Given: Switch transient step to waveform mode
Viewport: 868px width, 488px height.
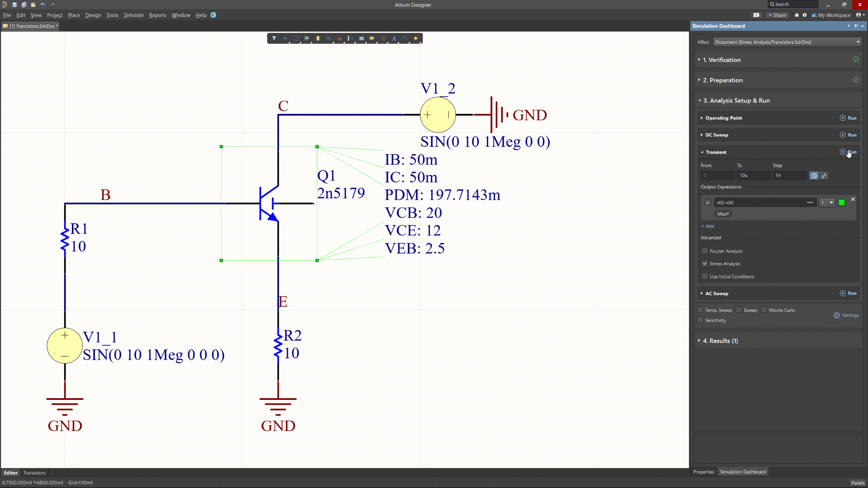Looking at the screenshot, I should [824, 176].
